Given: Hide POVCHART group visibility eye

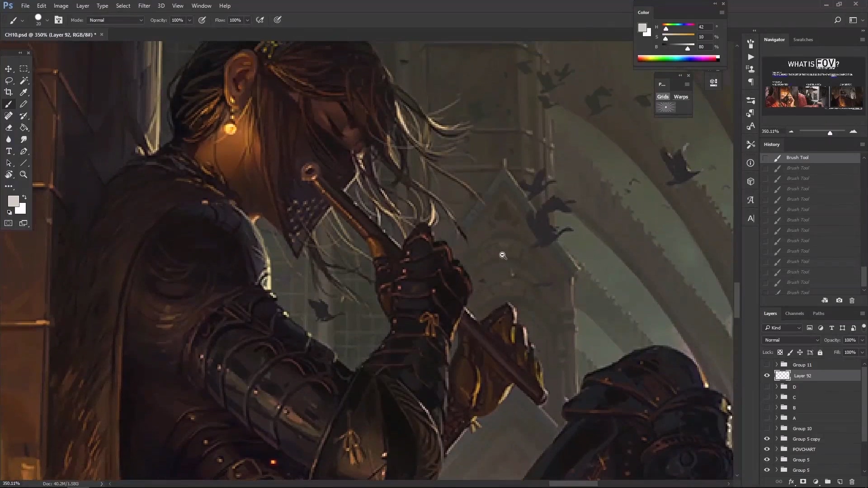Looking at the screenshot, I should pyautogui.click(x=767, y=449).
